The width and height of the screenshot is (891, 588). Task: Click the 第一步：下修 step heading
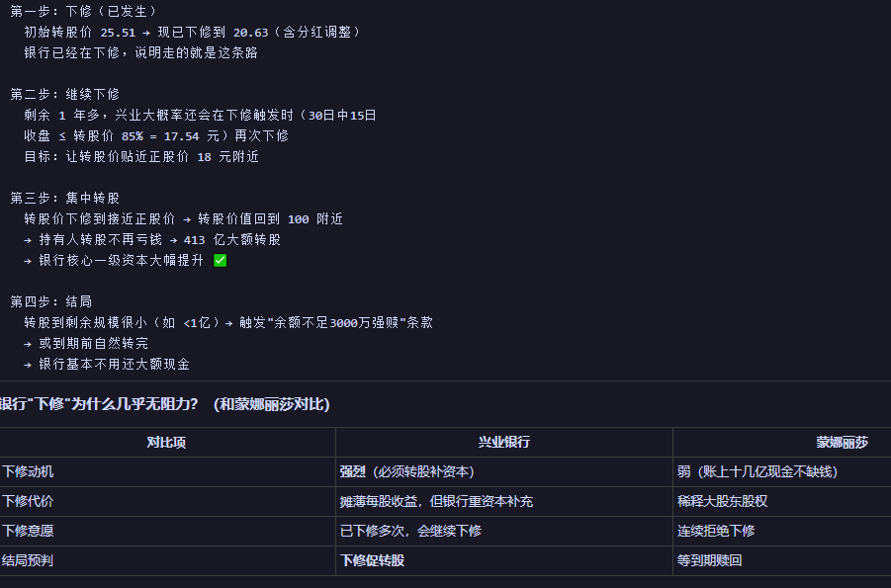point(83,11)
